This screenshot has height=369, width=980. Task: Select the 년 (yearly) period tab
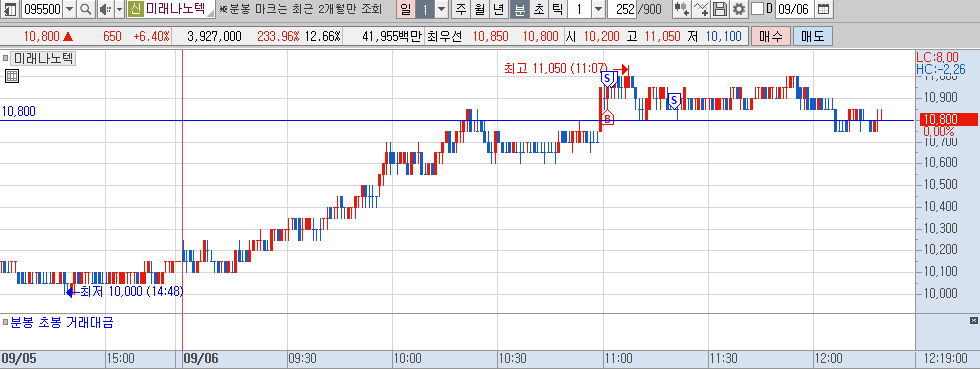tap(498, 9)
